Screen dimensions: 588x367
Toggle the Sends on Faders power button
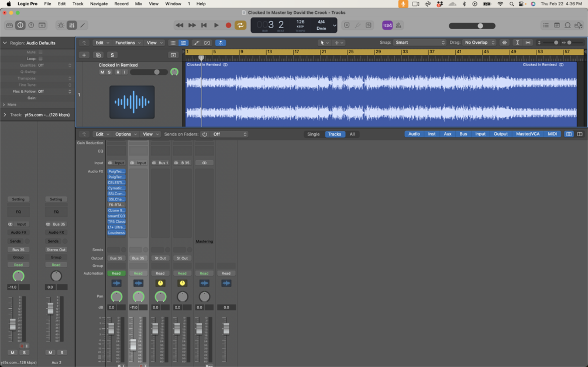[205, 134]
